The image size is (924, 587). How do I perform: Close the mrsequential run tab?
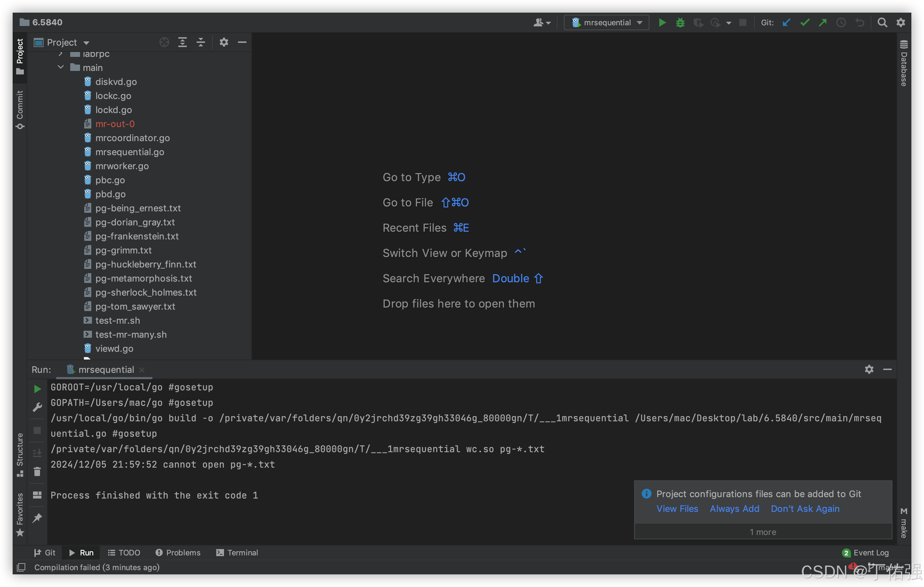142,370
